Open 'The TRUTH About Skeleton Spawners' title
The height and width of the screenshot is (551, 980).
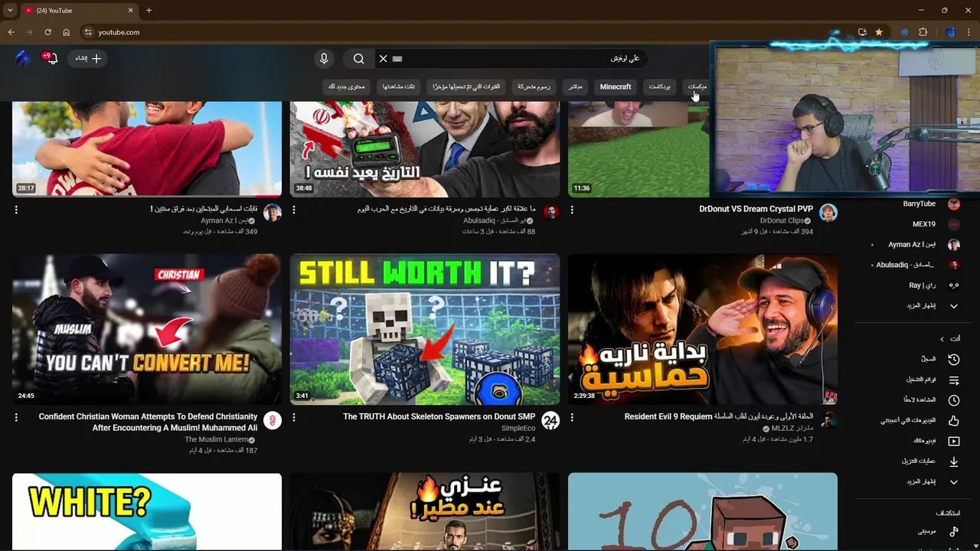[x=439, y=416]
